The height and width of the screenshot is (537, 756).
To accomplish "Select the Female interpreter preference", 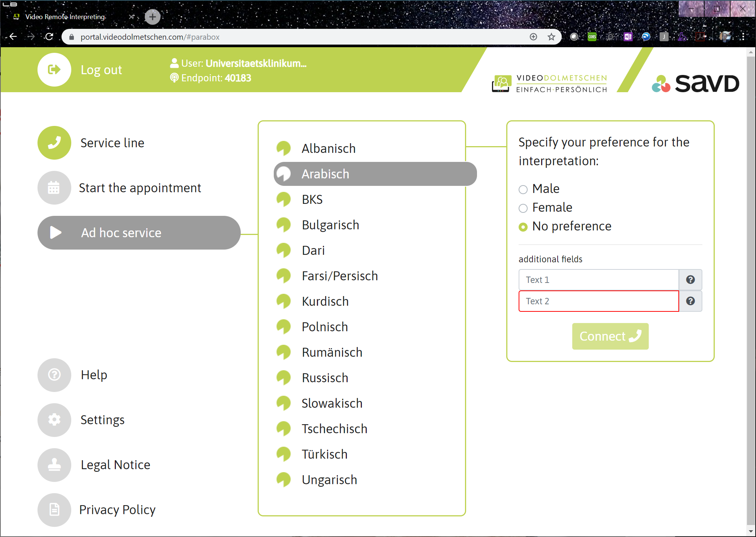I will pyautogui.click(x=523, y=208).
